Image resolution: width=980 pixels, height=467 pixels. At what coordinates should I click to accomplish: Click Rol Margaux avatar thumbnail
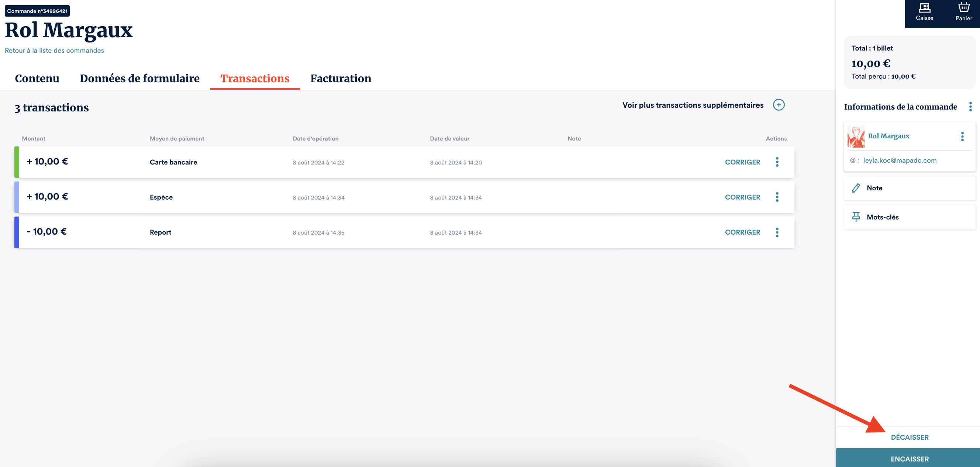(x=856, y=136)
